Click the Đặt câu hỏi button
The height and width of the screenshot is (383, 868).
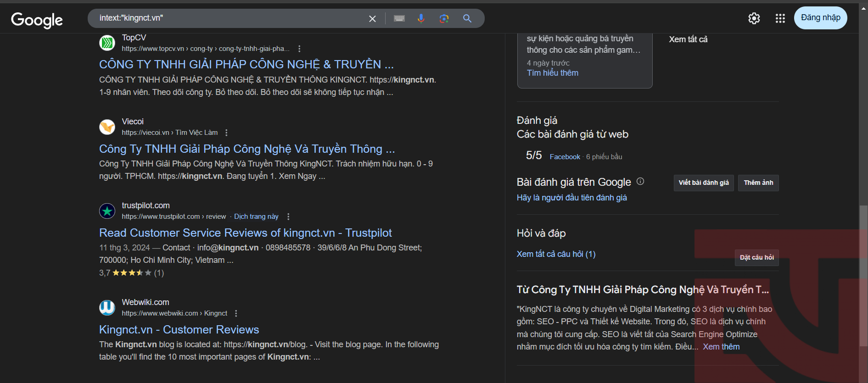pyautogui.click(x=756, y=257)
